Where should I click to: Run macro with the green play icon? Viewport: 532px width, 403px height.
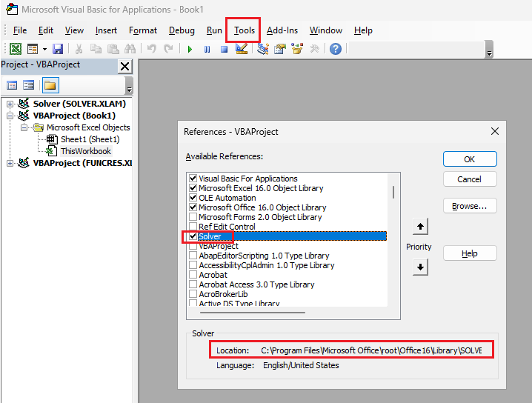(x=190, y=49)
